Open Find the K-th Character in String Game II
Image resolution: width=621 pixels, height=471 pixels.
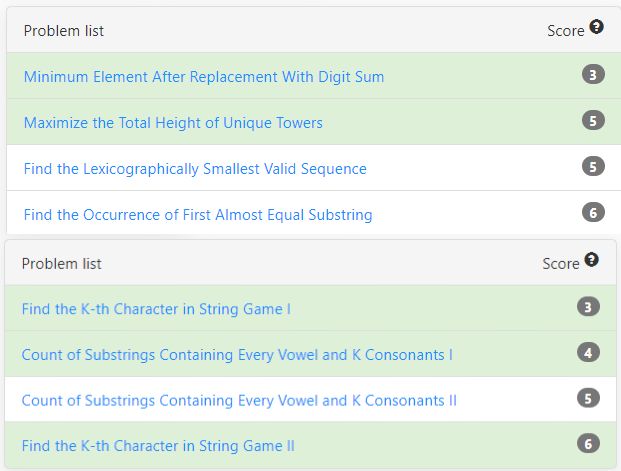[x=158, y=446]
